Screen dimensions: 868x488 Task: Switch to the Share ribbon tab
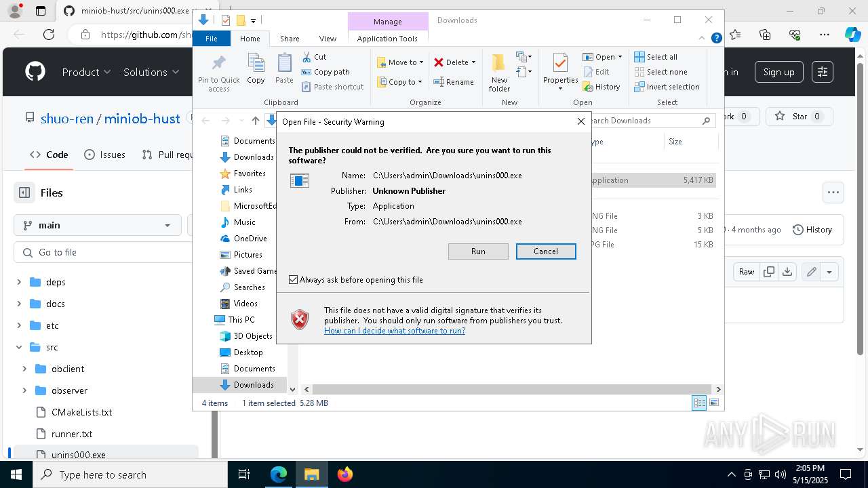point(290,39)
